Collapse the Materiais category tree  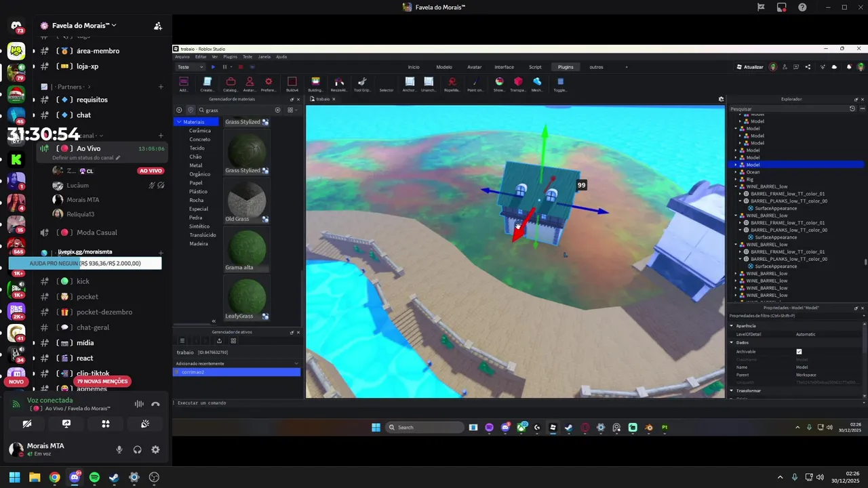click(178, 122)
